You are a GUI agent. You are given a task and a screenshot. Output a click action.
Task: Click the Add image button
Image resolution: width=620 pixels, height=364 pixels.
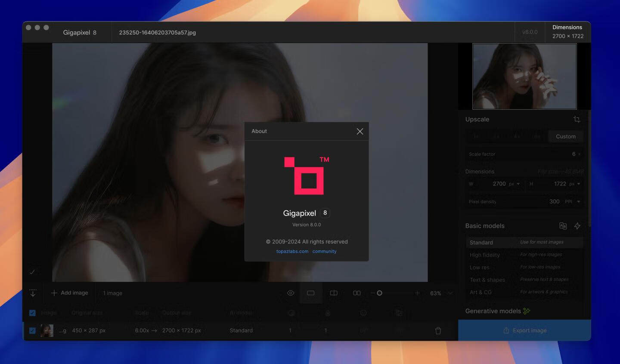(x=69, y=293)
